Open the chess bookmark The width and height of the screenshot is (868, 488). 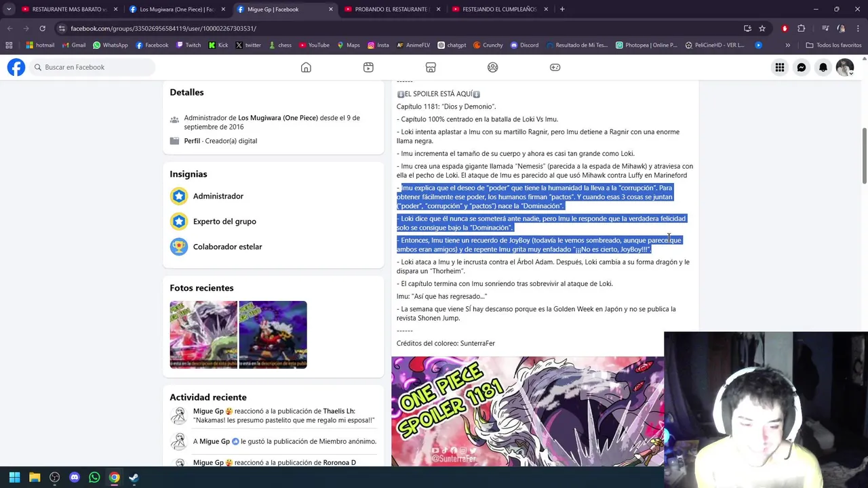pos(279,45)
